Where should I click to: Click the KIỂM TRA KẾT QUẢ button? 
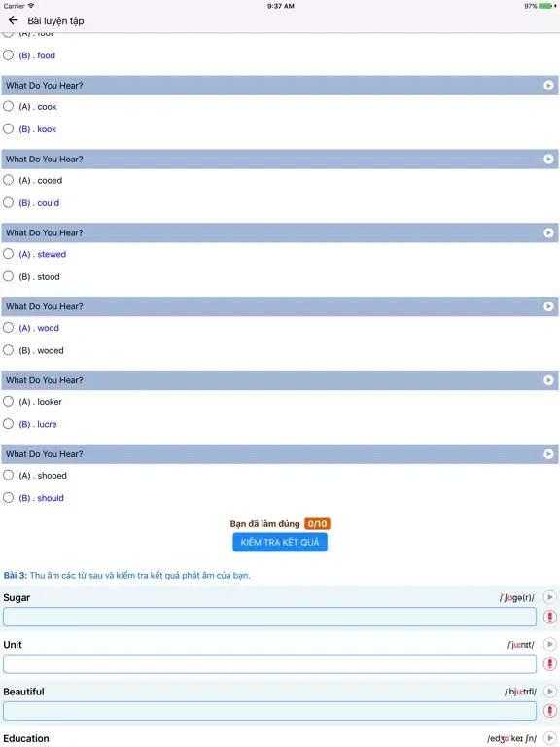pos(280,542)
